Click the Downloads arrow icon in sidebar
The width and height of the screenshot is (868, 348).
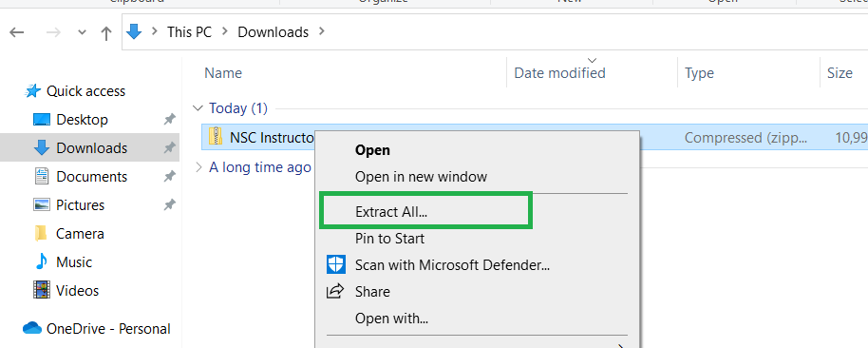tap(42, 147)
